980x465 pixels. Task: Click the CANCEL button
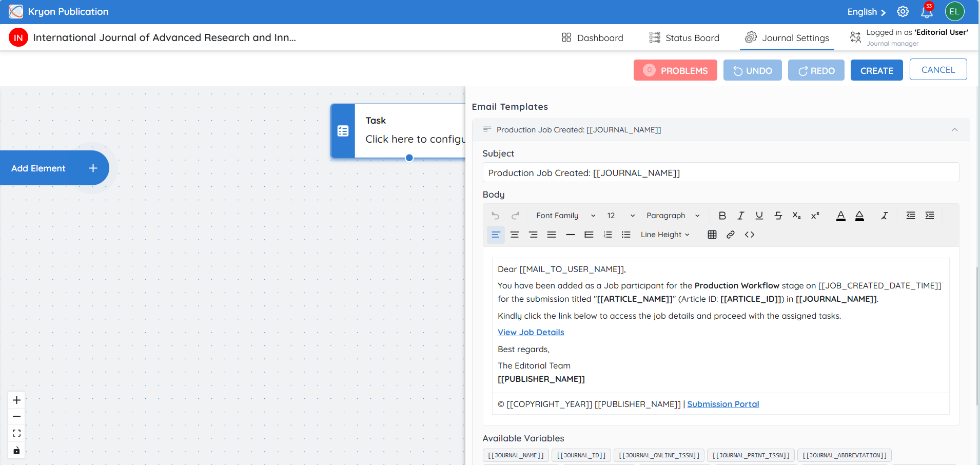[x=938, y=69]
